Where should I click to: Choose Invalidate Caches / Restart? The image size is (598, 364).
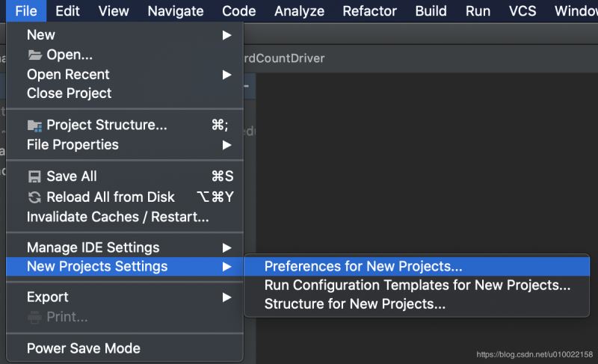tap(118, 217)
